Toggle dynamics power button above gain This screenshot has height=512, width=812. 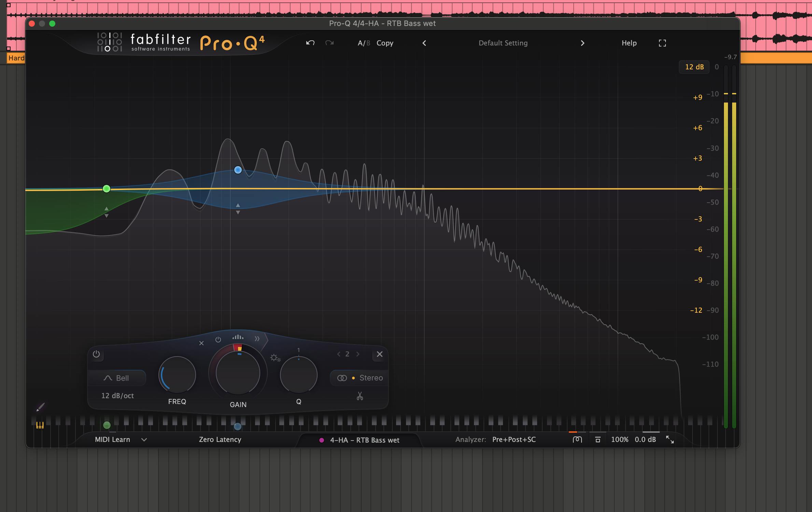tap(218, 339)
